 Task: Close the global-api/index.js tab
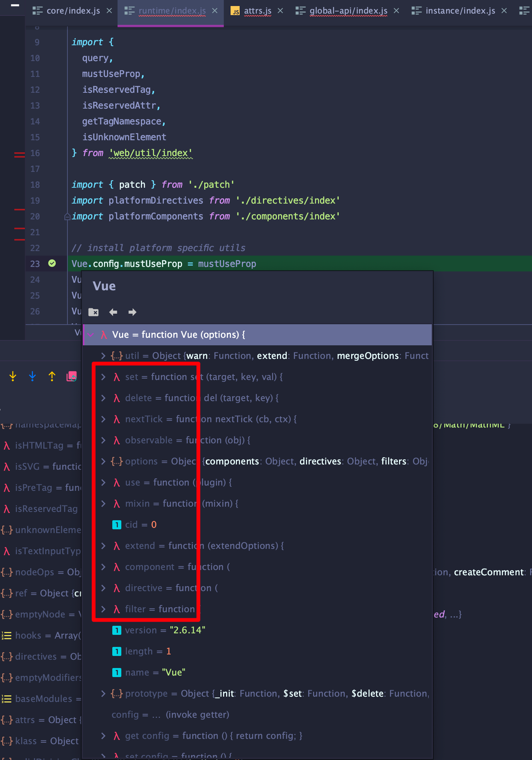396,11
